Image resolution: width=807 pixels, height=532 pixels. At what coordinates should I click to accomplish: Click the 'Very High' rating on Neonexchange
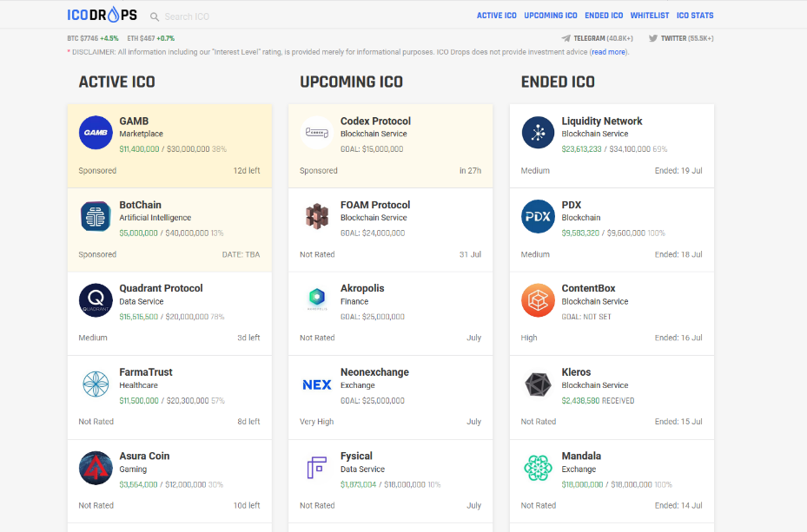tap(316, 422)
